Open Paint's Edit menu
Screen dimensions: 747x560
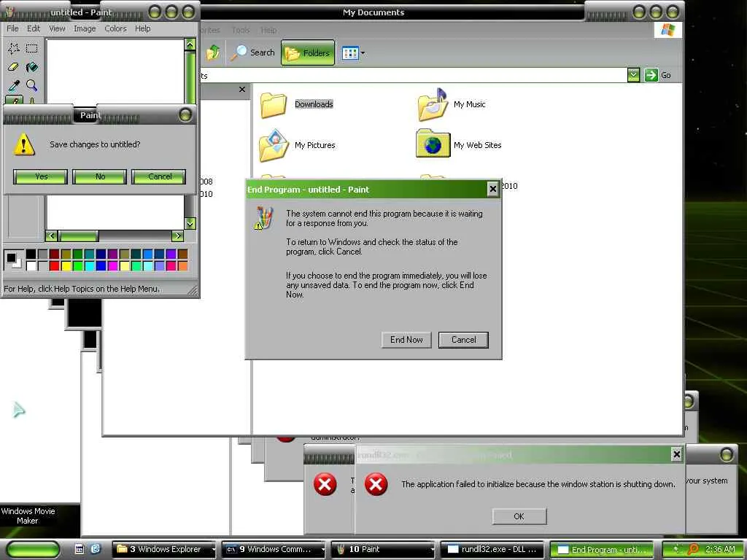[x=34, y=28]
